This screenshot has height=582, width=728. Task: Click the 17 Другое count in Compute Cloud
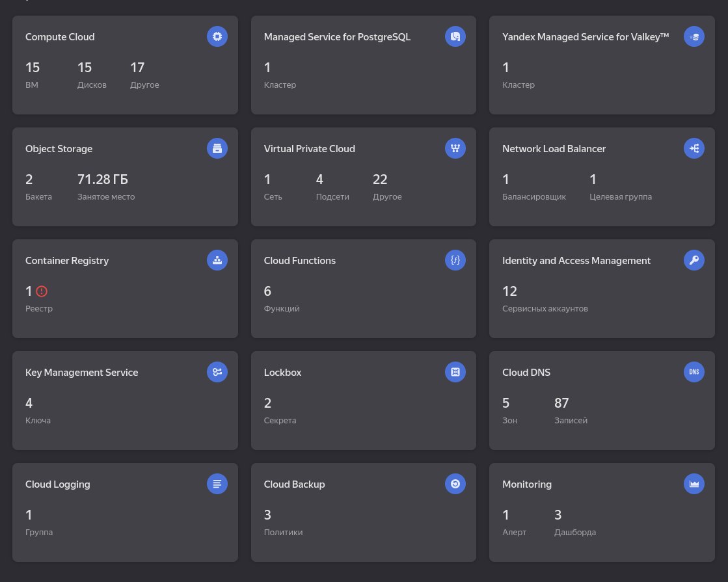pyautogui.click(x=144, y=74)
